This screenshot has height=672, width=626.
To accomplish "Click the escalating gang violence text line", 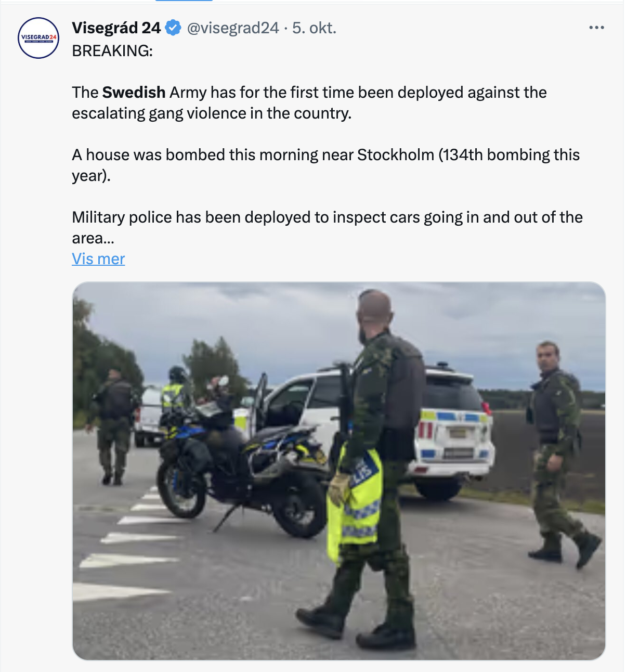I will click(212, 113).
